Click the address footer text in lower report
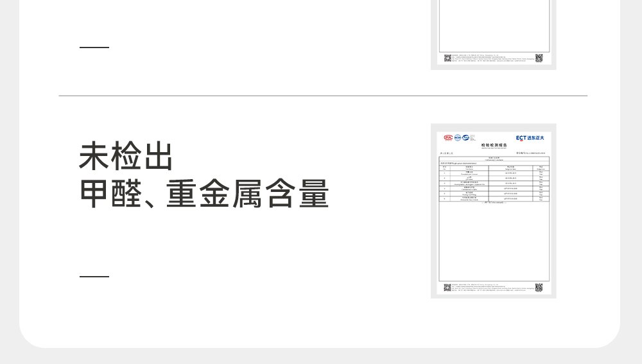 click(493, 288)
